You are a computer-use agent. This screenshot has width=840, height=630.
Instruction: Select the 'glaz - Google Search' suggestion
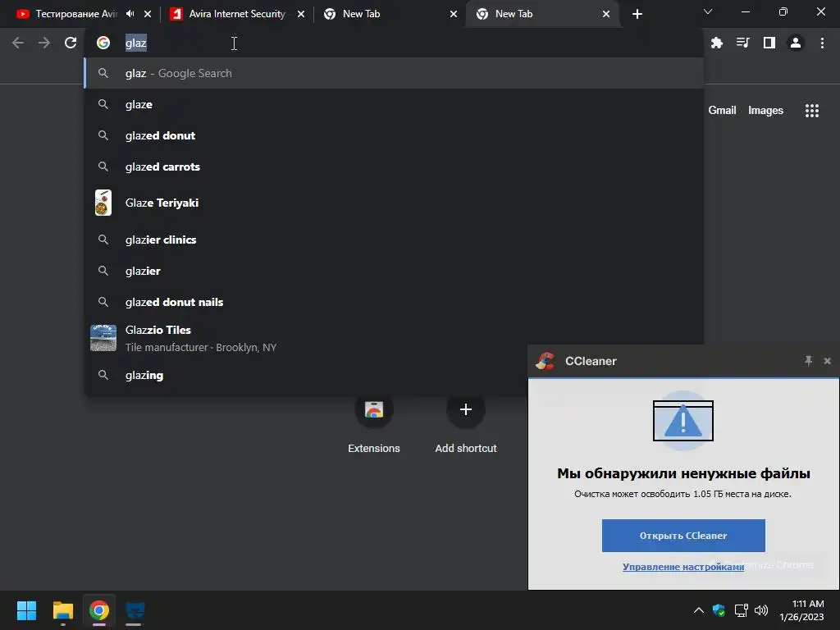point(394,73)
